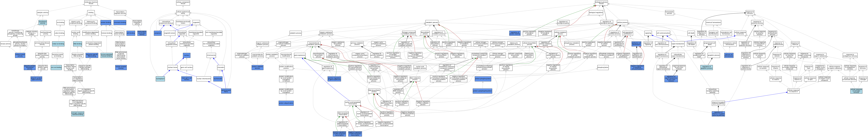This screenshot has width=868, height=137.
Task: Select the nucleoplasm node
Action: pos(160,79)
